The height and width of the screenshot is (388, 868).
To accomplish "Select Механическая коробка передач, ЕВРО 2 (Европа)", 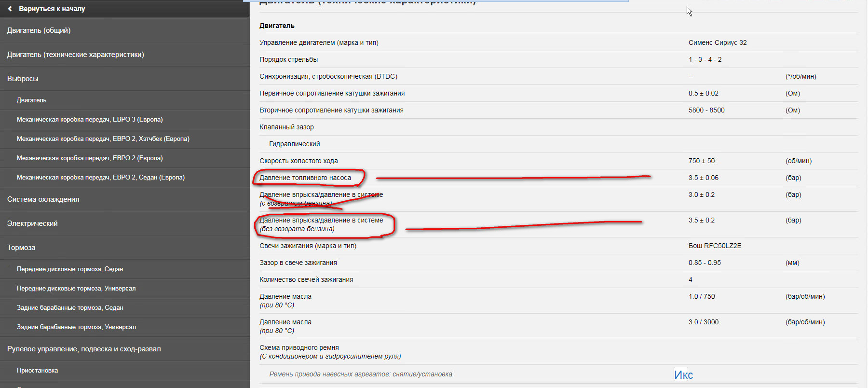I will (x=90, y=158).
